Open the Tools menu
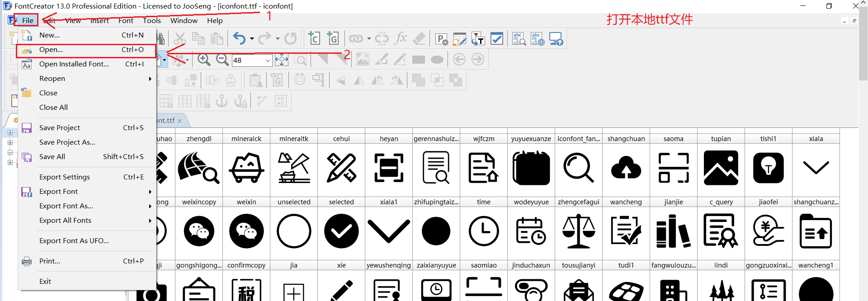This screenshot has height=301, width=868. (152, 21)
